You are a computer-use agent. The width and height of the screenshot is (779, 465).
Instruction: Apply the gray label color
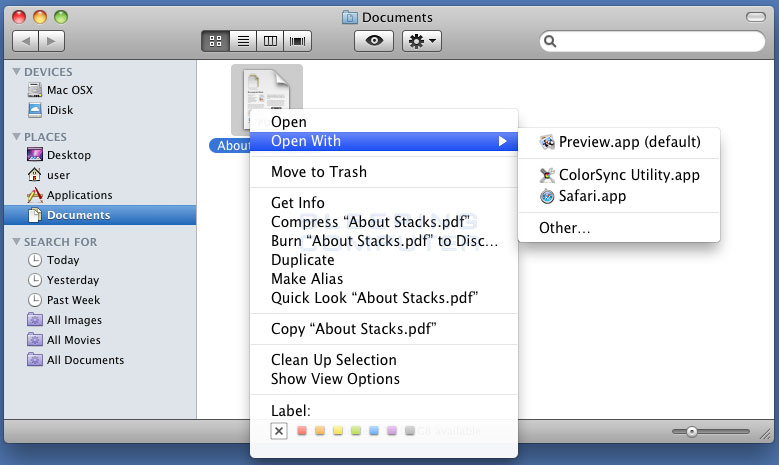tap(409, 431)
